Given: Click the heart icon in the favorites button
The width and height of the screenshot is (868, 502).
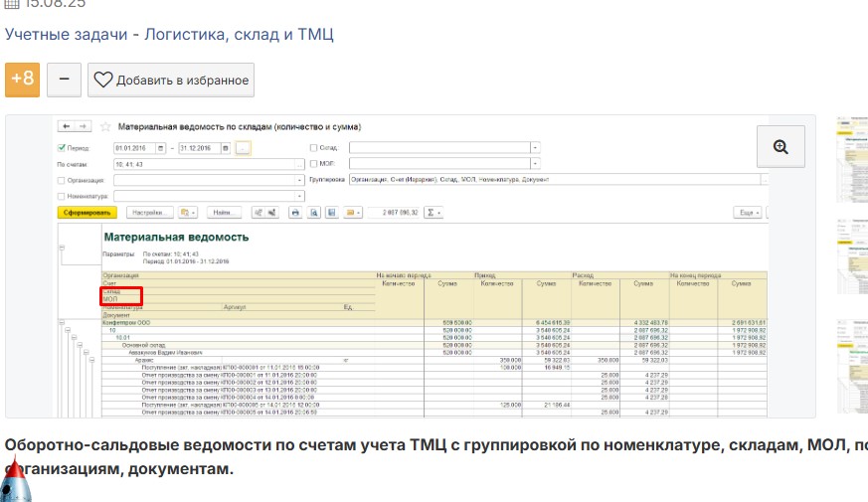Looking at the screenshot, I should (103, 80).
